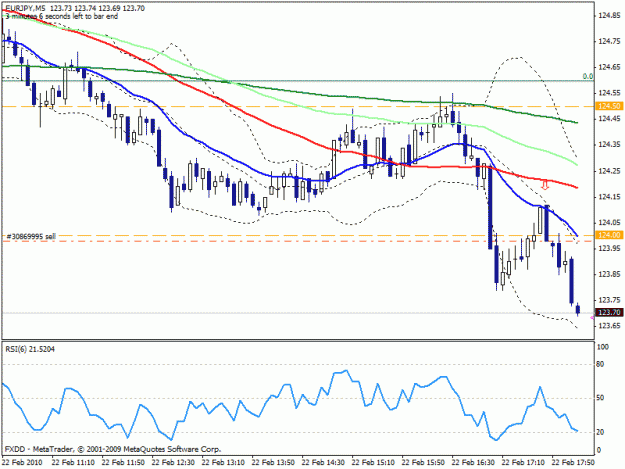Click the small pink arrow beside 123.70 tag
The height and width of the screenshot is (469, 625).
[x=592, y=318]
